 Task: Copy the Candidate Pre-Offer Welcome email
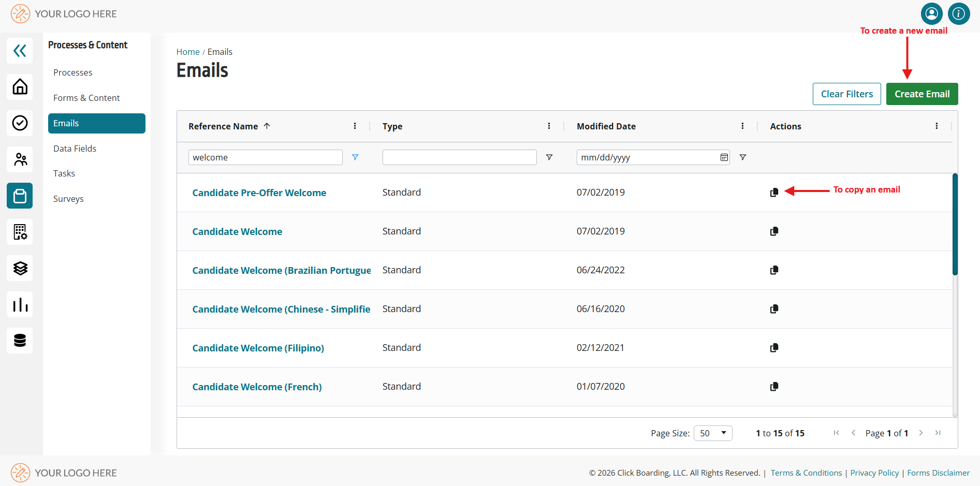[x=774, y=193]
